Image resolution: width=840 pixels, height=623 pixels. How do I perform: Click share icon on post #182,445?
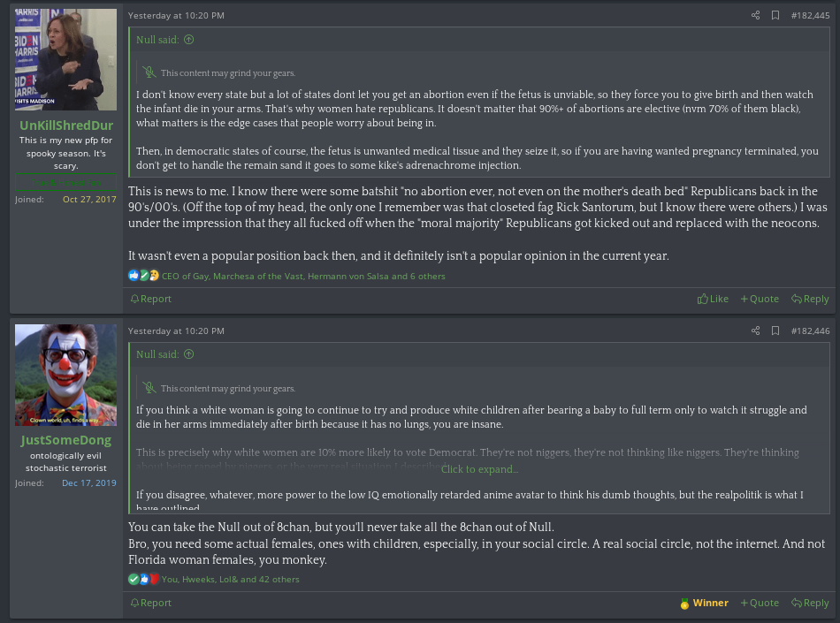tap(755, 15)
